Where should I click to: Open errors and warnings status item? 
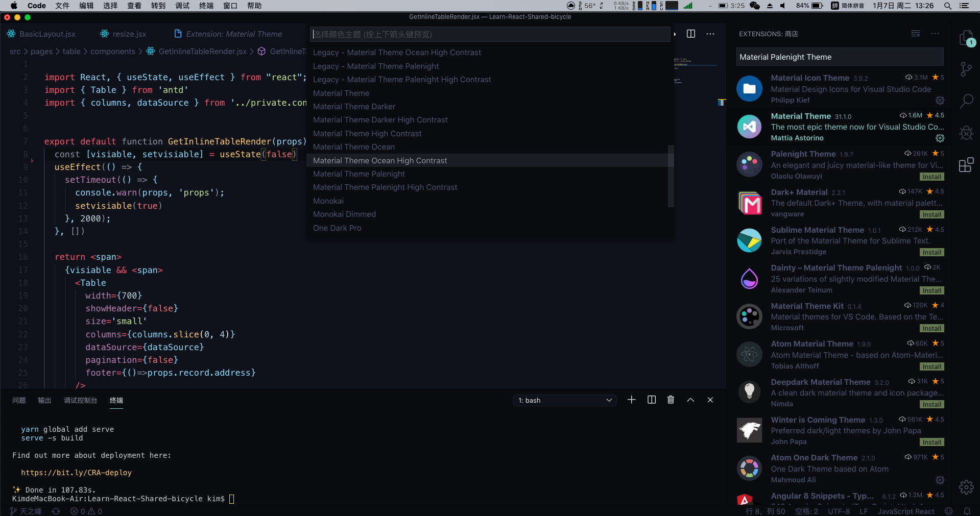pyautogui.click(x=86, y=511)
